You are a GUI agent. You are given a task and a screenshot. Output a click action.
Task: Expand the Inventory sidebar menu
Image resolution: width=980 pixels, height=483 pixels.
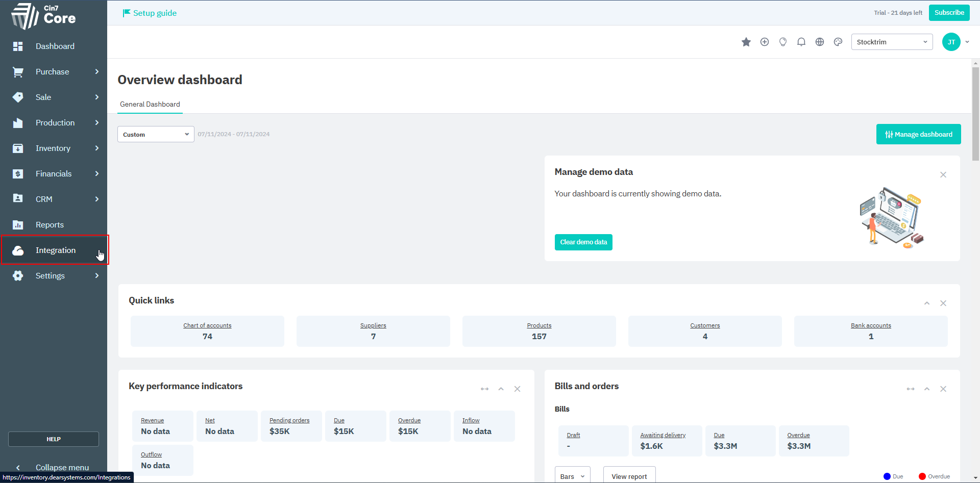[55, 148]
